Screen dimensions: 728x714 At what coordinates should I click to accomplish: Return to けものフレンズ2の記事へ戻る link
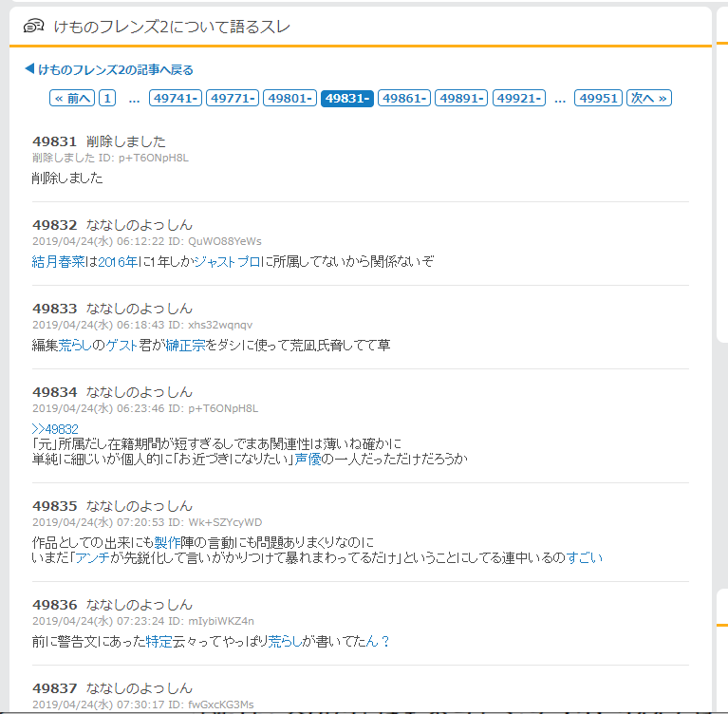pyautogui.click(x=109, y=69)
